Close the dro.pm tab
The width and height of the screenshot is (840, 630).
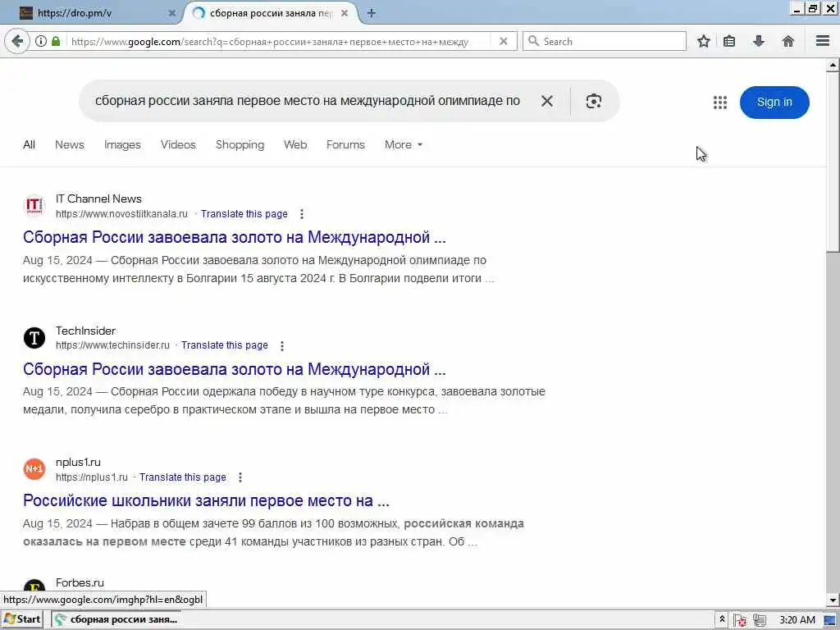(172, 13)
